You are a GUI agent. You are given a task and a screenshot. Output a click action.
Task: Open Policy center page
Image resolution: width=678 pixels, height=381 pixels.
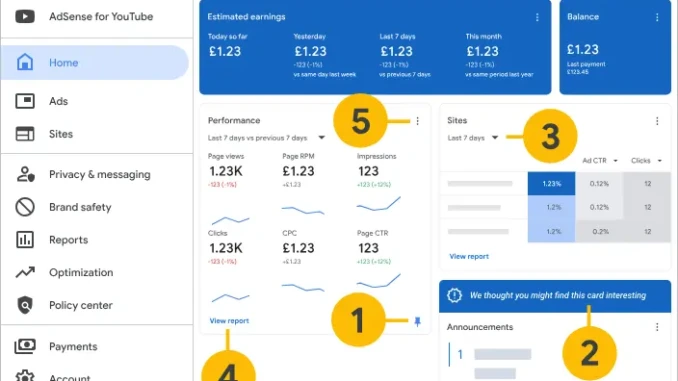80,305
